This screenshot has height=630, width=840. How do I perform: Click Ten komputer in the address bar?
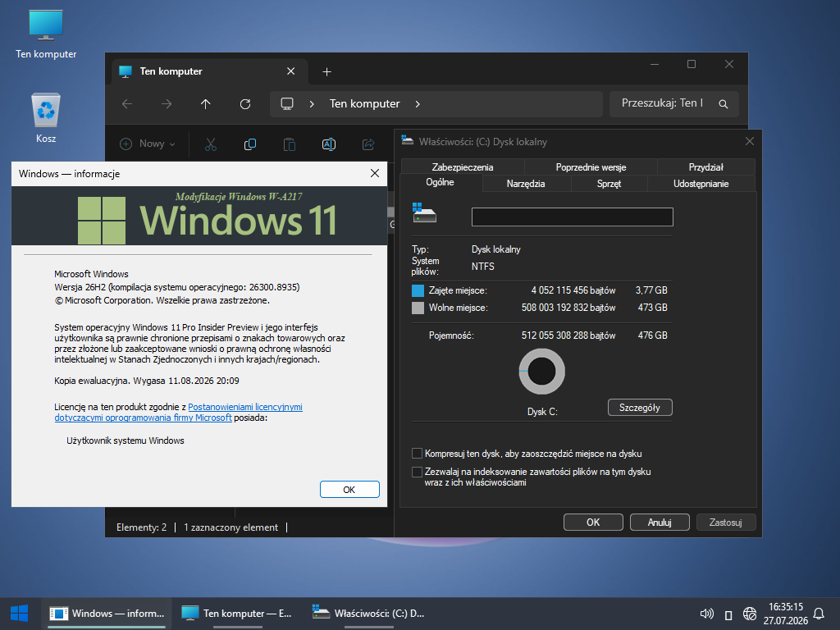365,104
